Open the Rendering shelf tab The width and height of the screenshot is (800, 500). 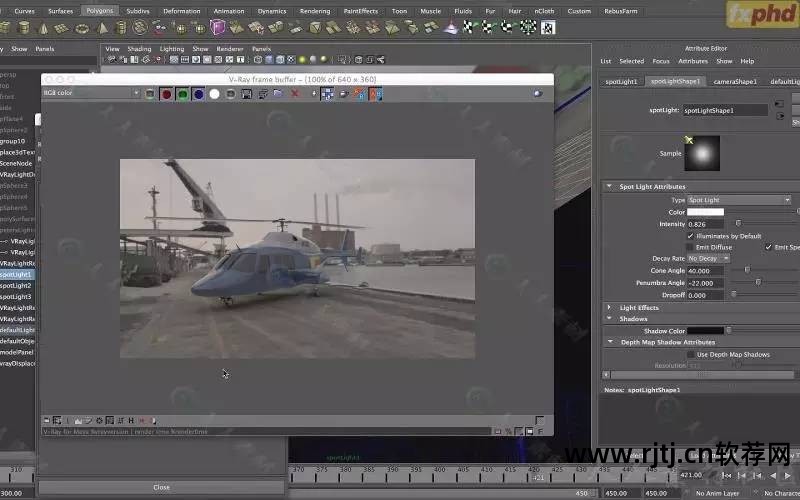point(315,11)
